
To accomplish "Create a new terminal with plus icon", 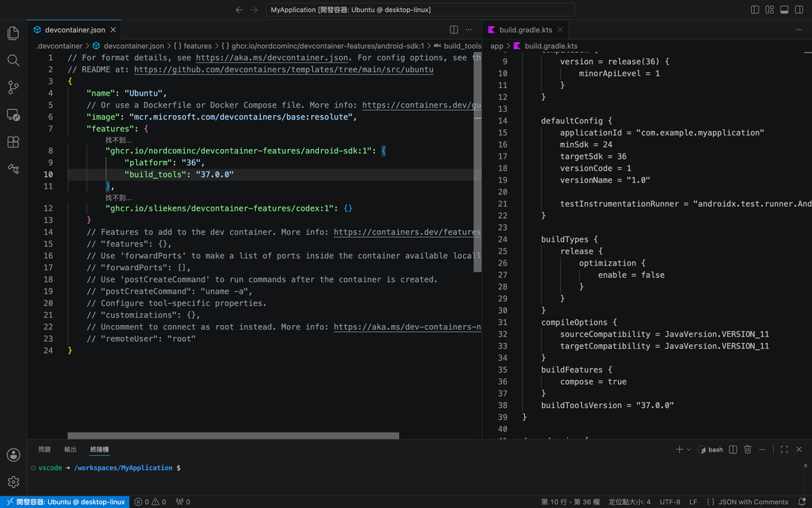I will (680, 449).
